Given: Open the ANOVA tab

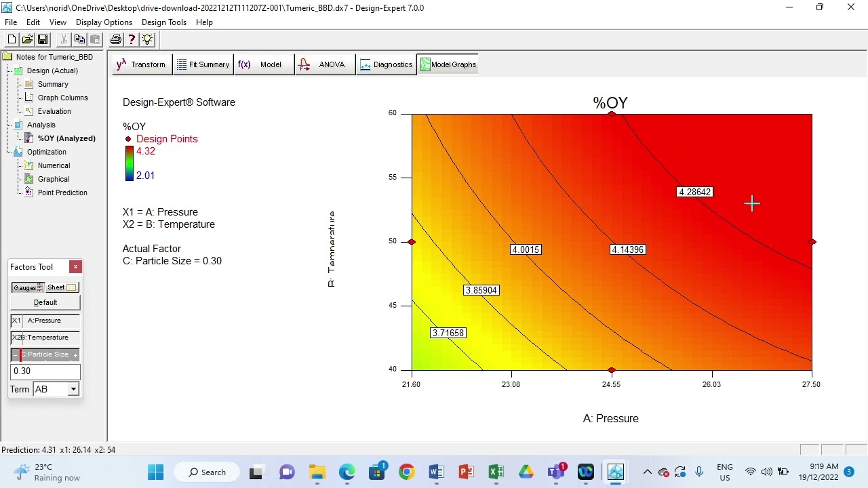Looking at the screenshot, I should pos(325,64).
